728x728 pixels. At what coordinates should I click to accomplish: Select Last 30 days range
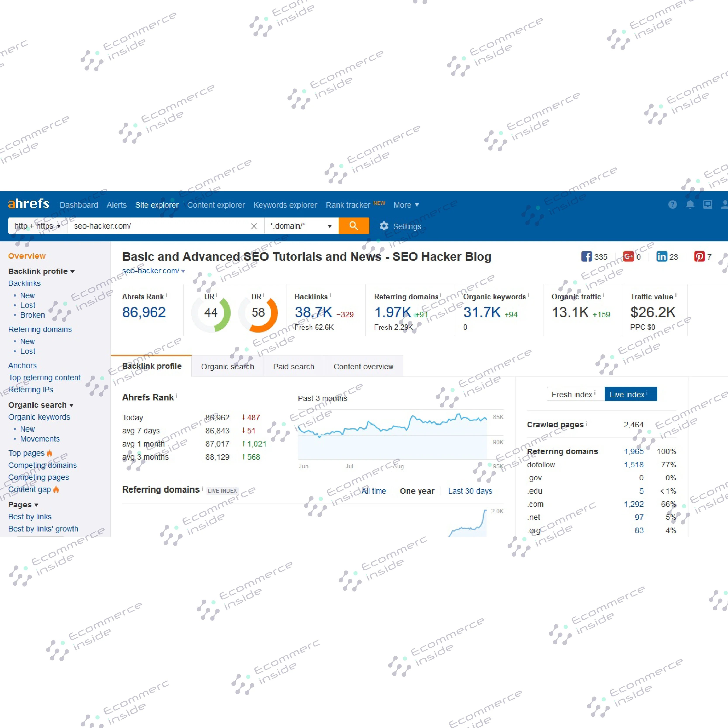[470, 491]
